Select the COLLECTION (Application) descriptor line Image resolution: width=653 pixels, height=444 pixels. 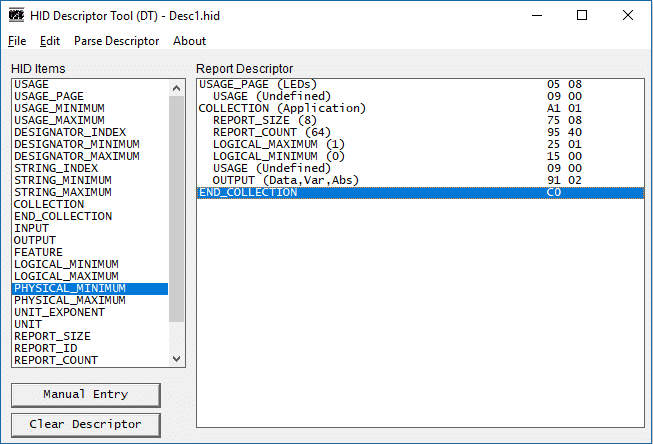click(x=420, y=108)
